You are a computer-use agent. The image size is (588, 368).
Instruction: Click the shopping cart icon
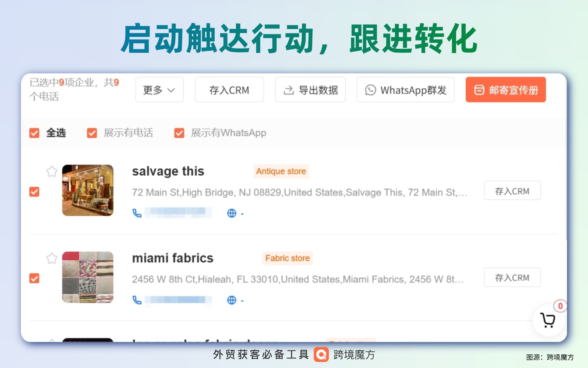point(548,320)
